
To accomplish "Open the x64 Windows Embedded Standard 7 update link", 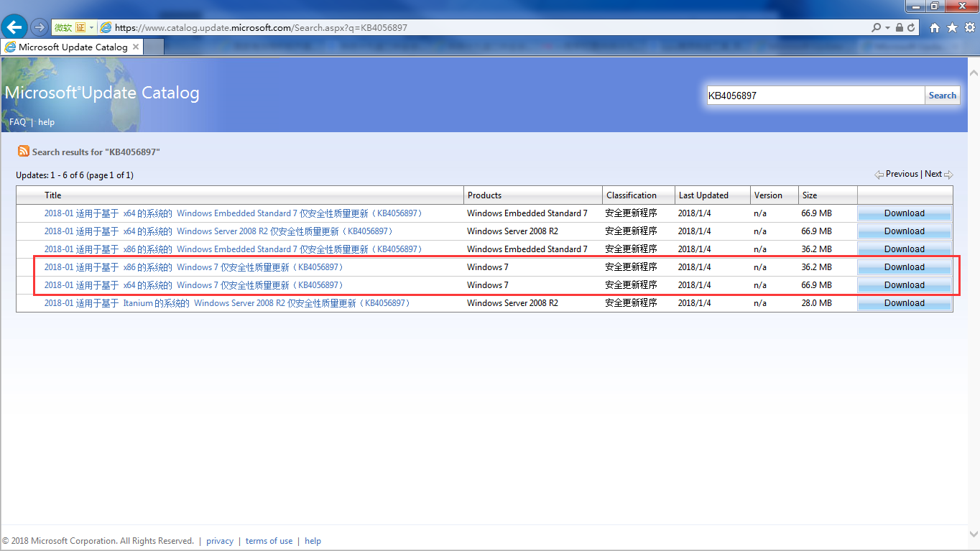I will 234,213.
